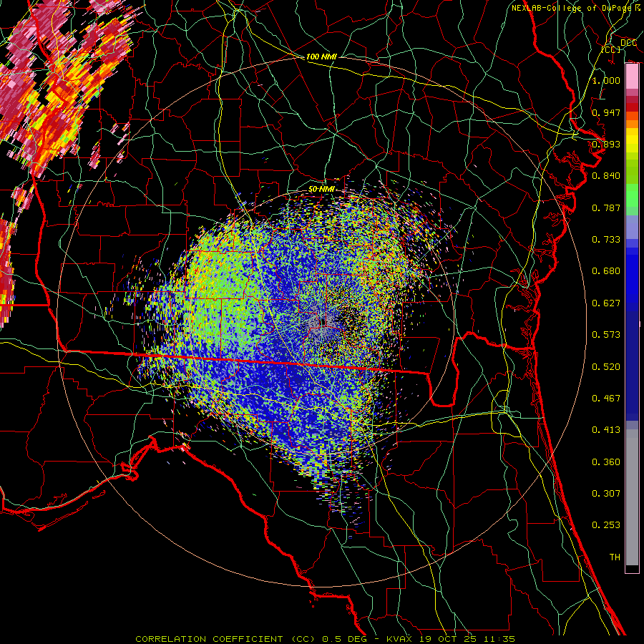Click the TH threshold legend label

(x=615, y=557)
